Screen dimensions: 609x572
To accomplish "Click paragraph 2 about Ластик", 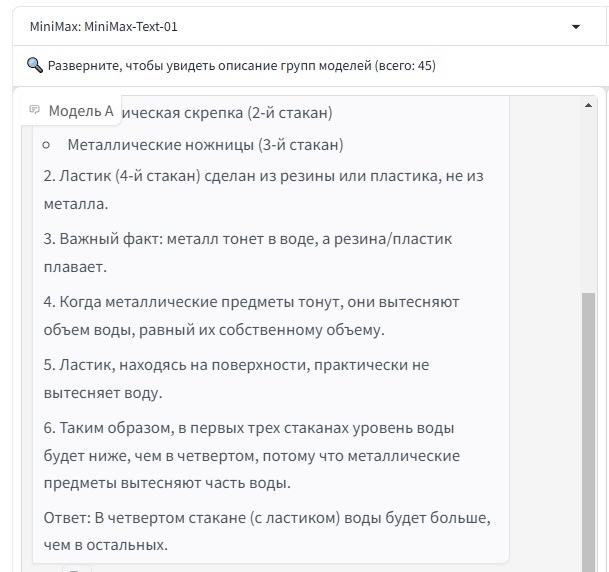I will click(x=263, y=189).
